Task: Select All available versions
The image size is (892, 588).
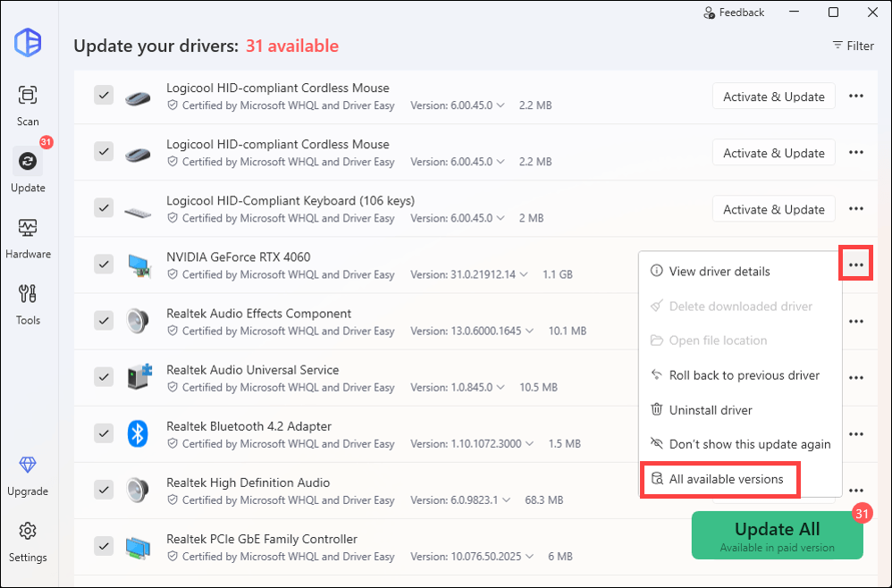Action: tap(720, 479)
